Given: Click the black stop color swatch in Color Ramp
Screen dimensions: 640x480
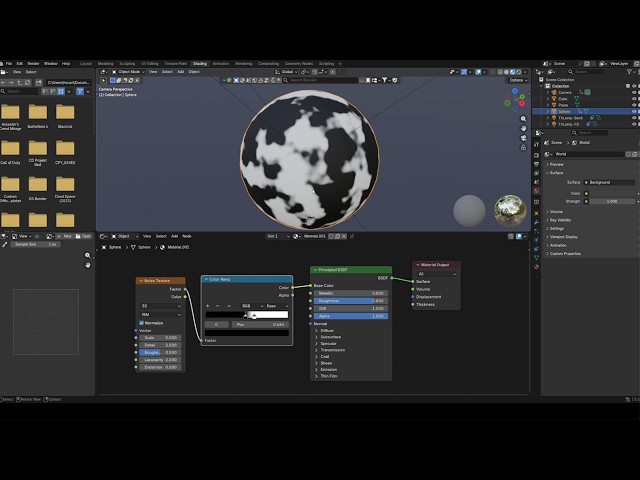Looking at the screenshot, I should (x=247, y=333).
